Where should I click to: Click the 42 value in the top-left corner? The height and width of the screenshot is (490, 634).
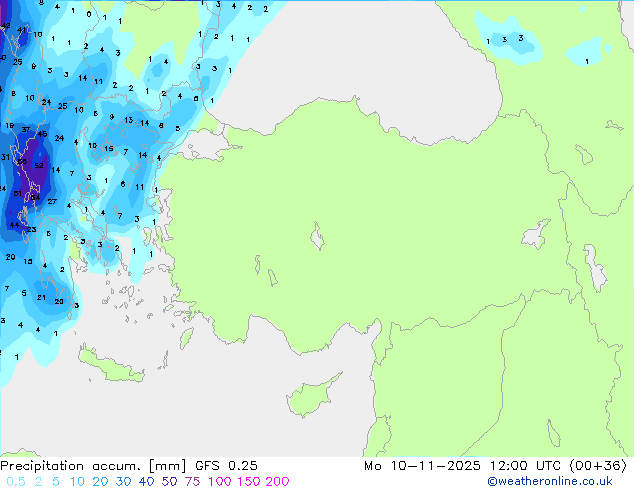[6, 25]
